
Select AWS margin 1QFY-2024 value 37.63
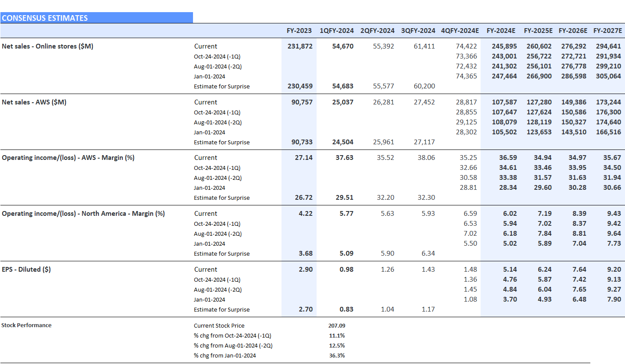(344, 158)
